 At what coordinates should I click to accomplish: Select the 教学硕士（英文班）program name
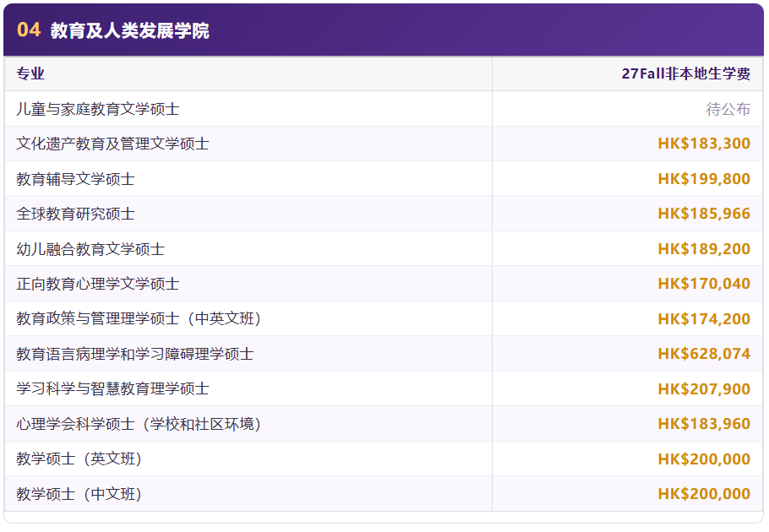click(79, 459)
